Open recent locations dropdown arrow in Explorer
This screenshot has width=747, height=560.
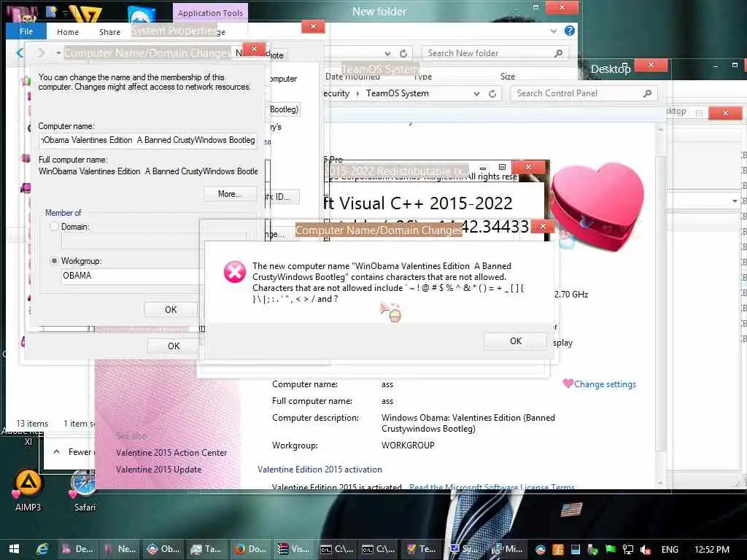click(58, 52)
